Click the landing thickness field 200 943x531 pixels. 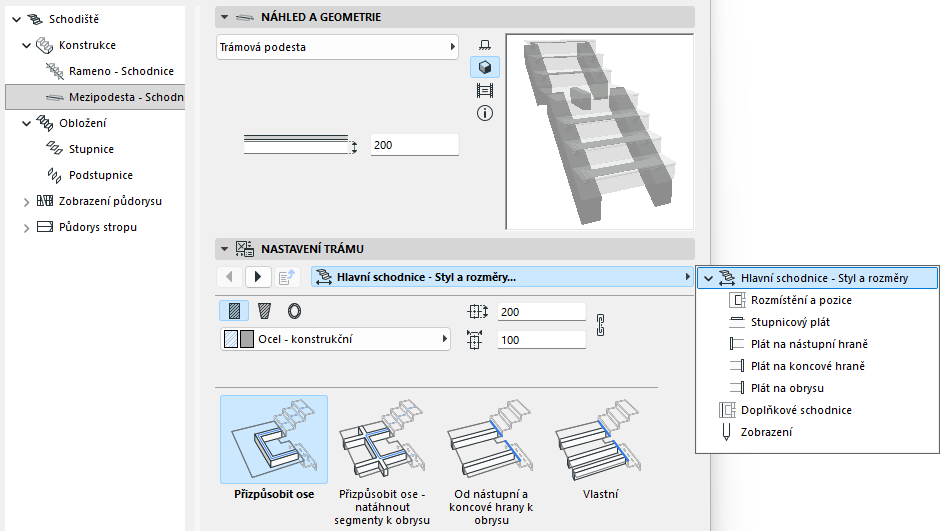tap(414, 145)
